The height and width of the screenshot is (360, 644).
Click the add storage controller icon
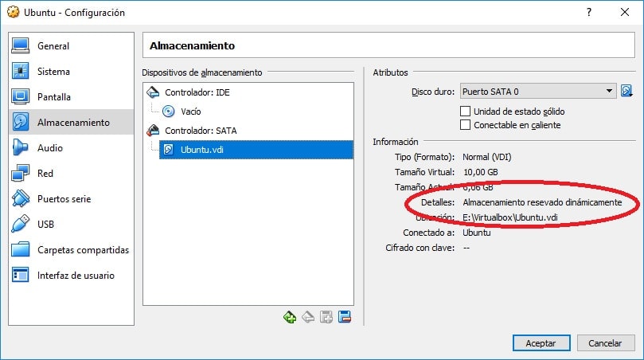click(290, 317)
